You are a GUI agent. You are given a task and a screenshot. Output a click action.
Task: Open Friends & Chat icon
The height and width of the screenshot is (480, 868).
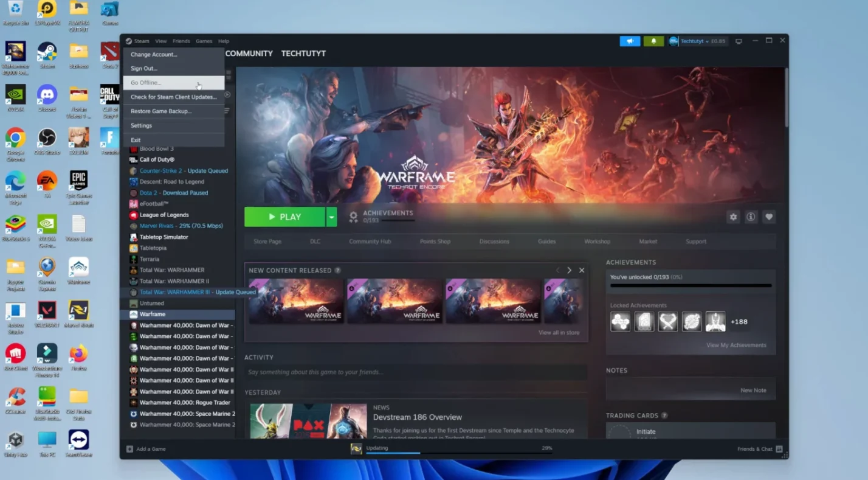[779, 449]
